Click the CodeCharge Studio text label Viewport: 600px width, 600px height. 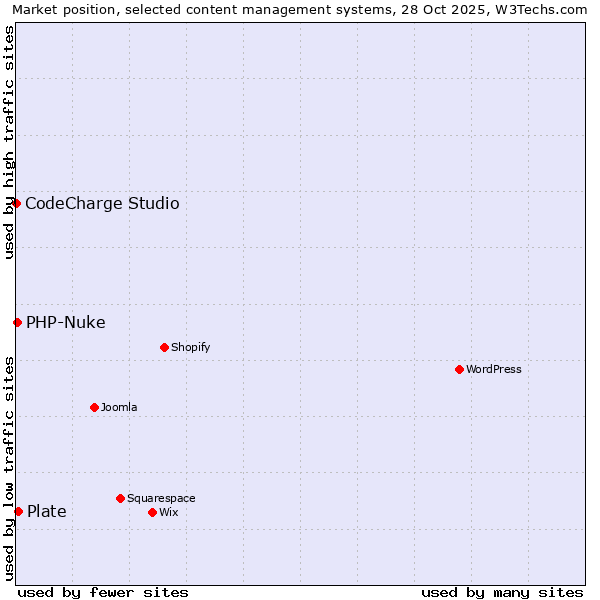tap(102, 204)
